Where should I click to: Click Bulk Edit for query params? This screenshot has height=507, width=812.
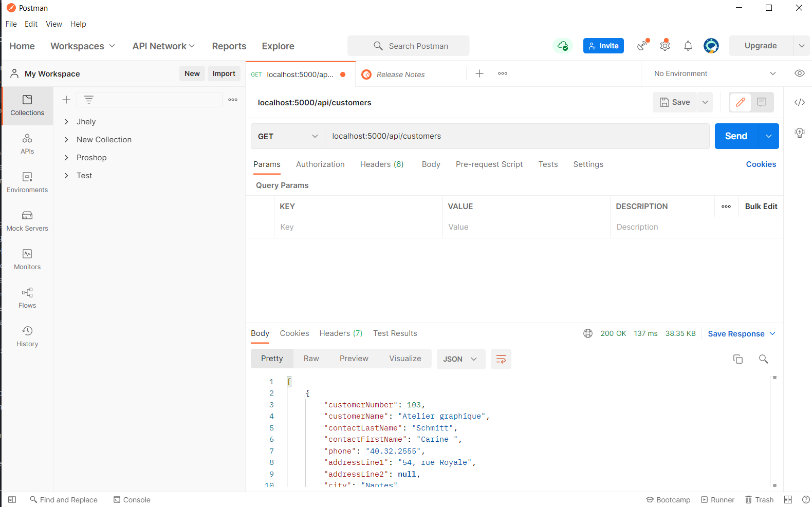[761, 206]
